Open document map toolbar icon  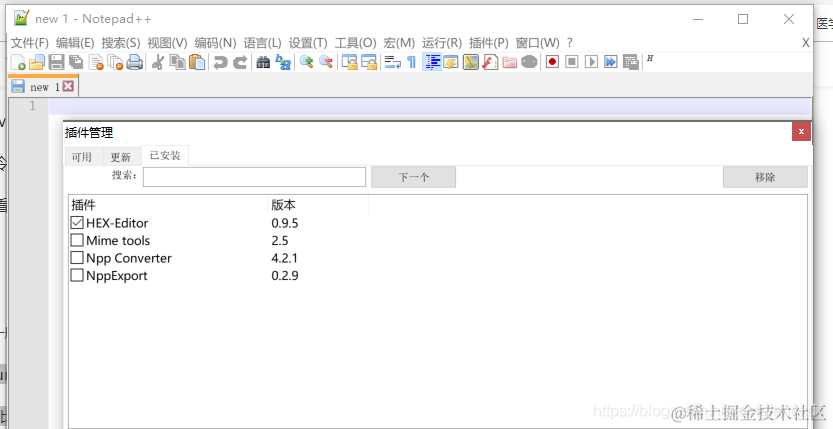point(471,62)
